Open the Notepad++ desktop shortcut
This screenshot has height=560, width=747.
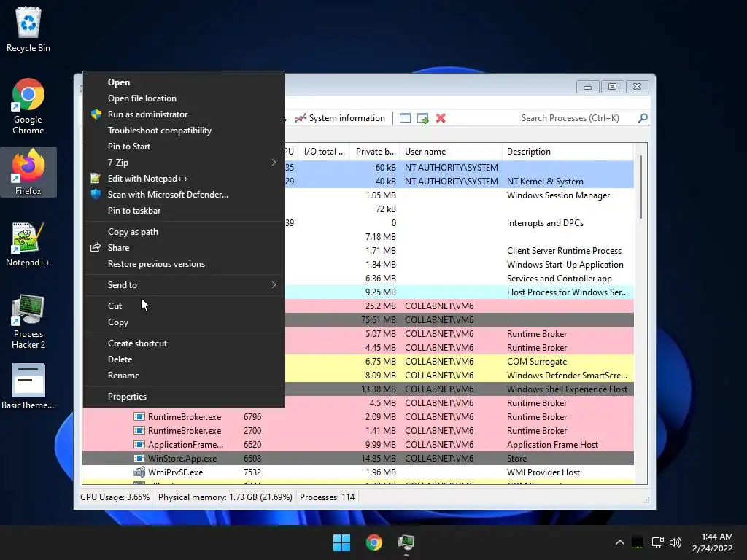coord(28,244)
